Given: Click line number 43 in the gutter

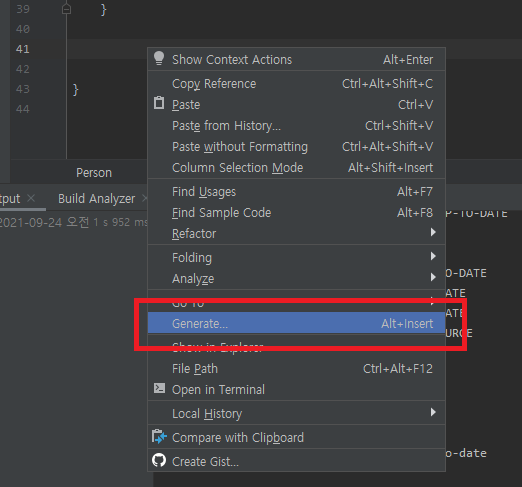Looking at the screenshot, I should (23, 89).
